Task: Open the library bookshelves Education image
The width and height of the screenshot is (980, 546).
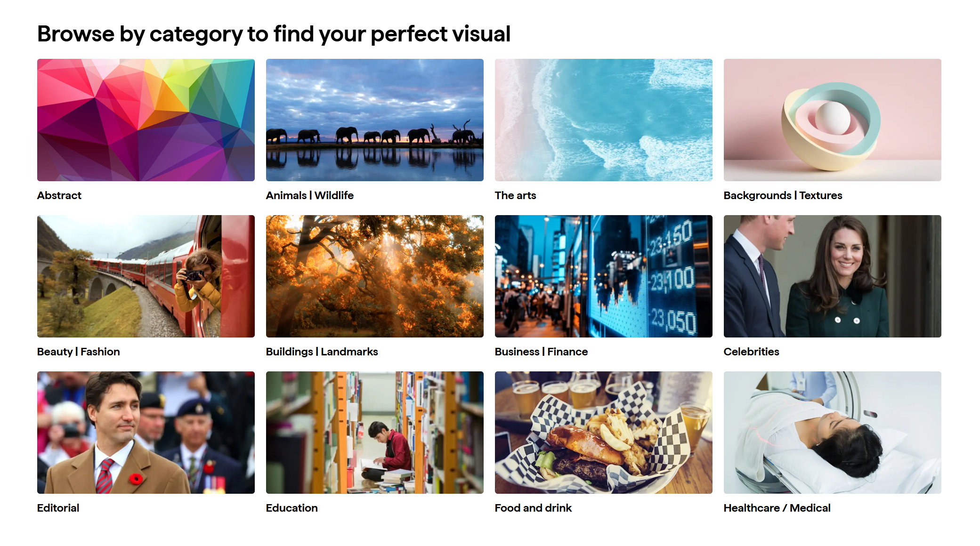Action: [374, 432]
